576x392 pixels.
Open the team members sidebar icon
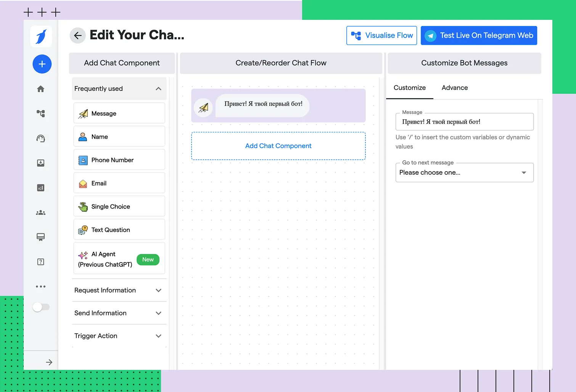(x=41, y=213)
